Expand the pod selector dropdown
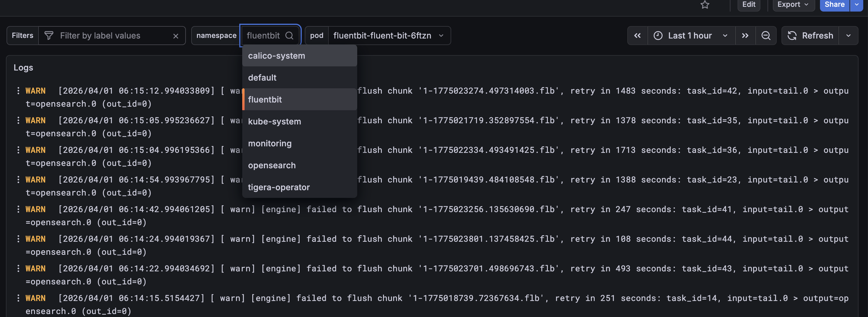Image resolution: width=868 pixels, height=317 pixels. (441, 36)
